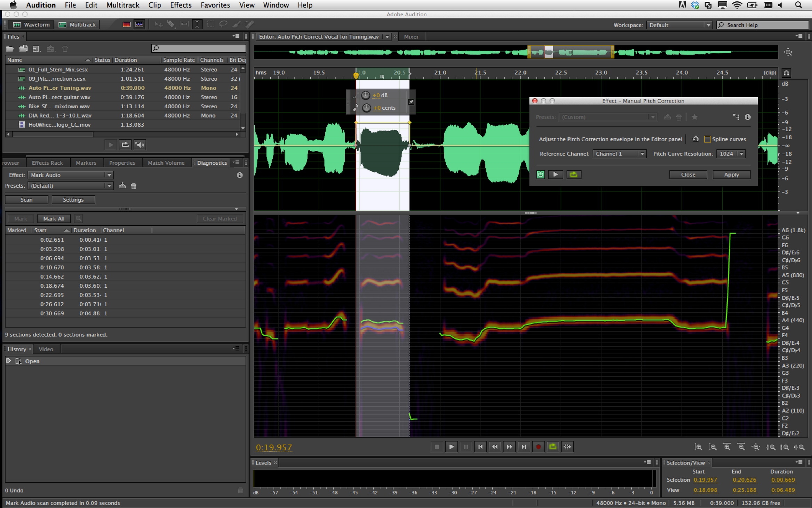The height and width of the screenshot is (508, 812).
Task: Switch to the Effects Rack tab
Action: point(47,163)
